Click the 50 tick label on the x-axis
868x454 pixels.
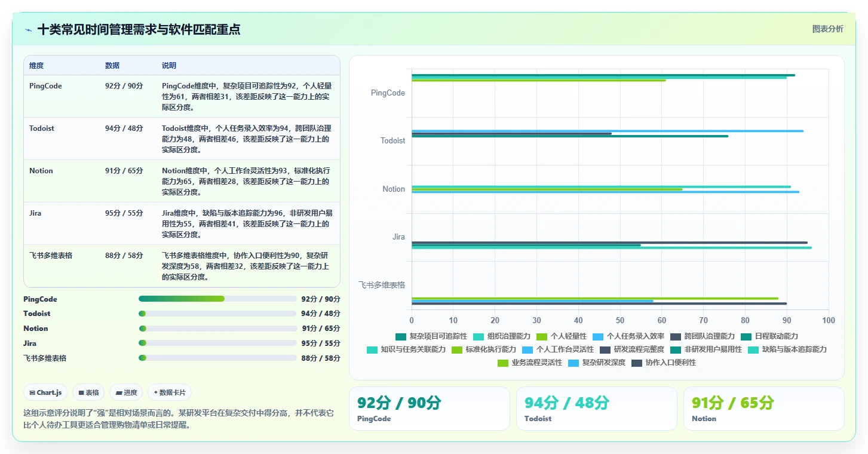point(620,321)
